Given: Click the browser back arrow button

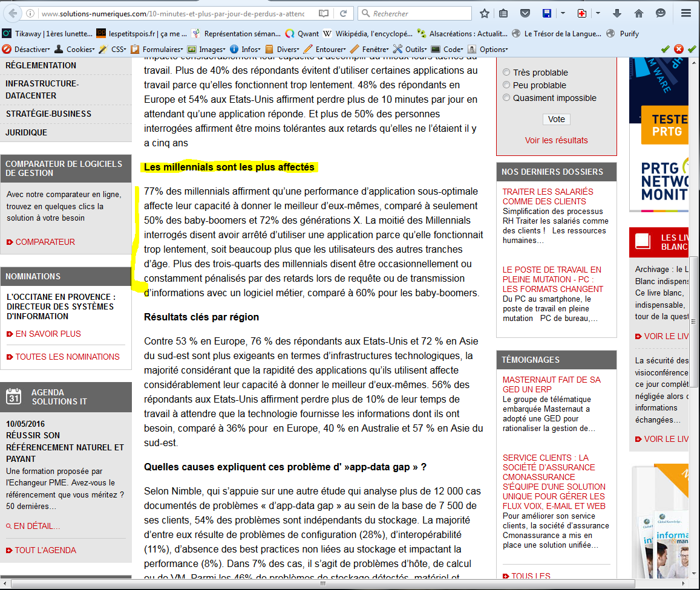Looking at the screenshot, I should 13,13.
